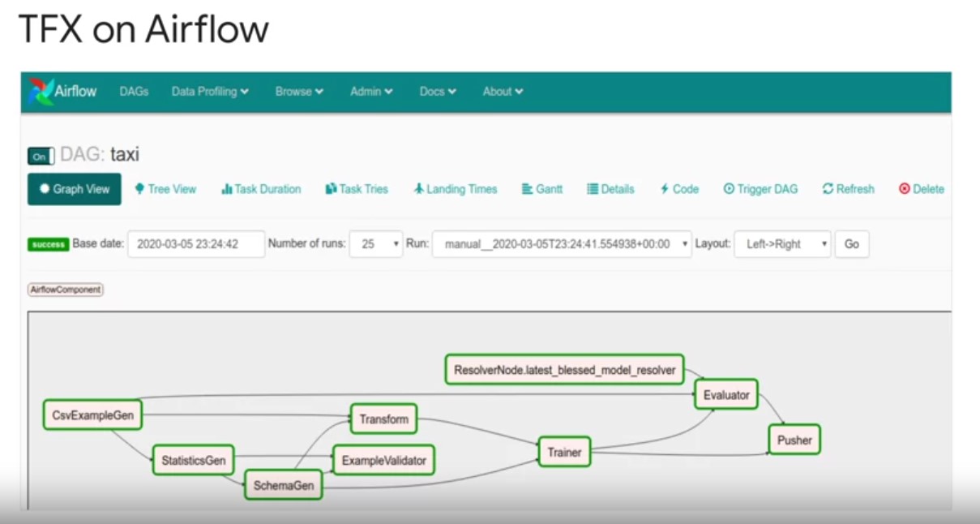Screen dimensions: 980x524
Task: Open Tree View via its tree icon
Action: click(139, 189)
